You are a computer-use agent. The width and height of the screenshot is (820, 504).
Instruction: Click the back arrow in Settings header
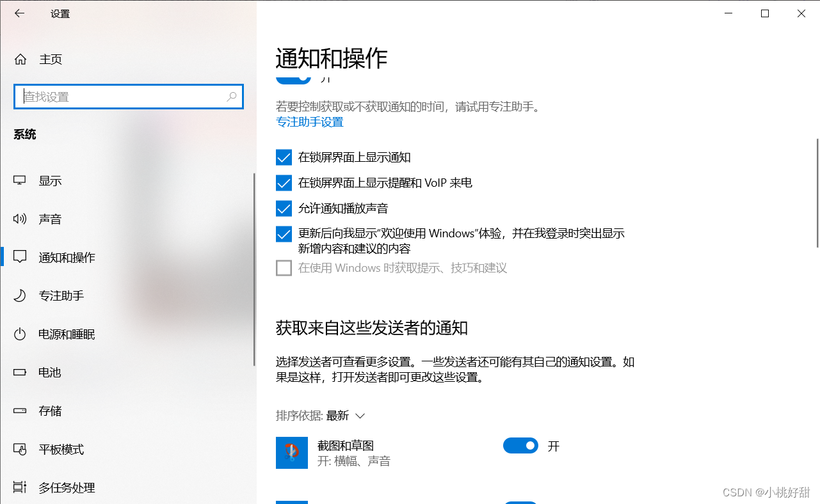click(x=19, y=13)
